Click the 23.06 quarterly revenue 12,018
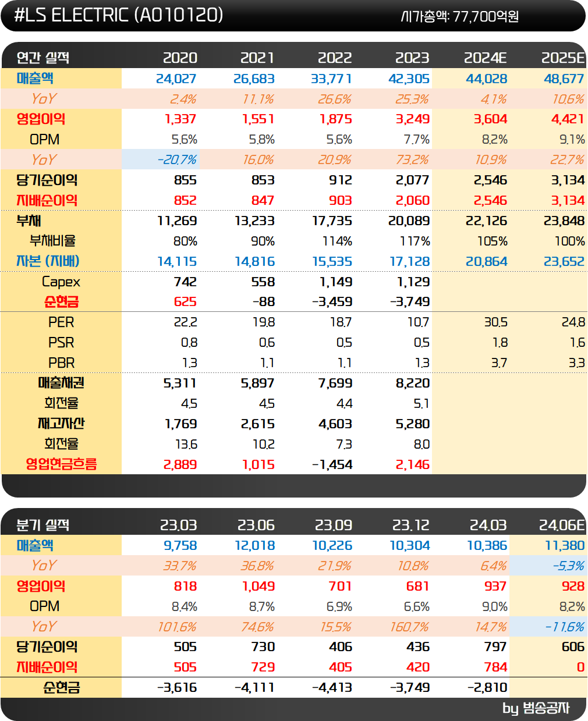The image size is (588, 721). 254,545
